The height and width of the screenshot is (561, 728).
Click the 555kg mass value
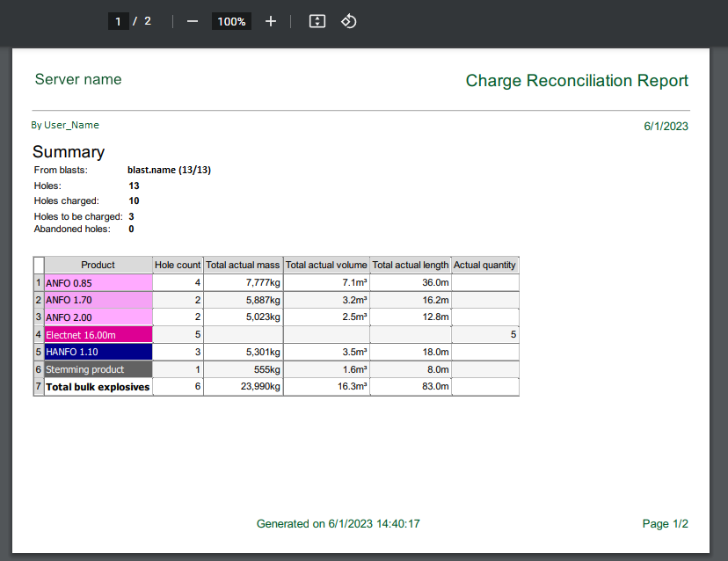267,369
